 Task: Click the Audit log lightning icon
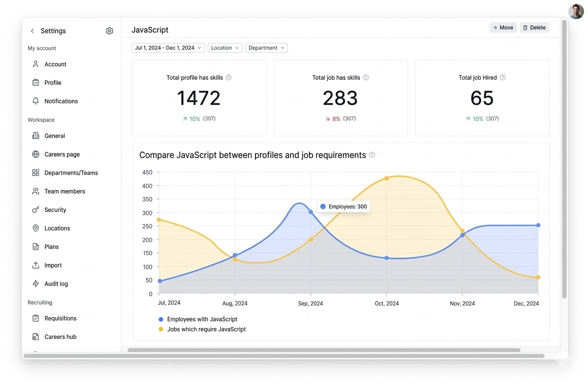pos(36,283)
